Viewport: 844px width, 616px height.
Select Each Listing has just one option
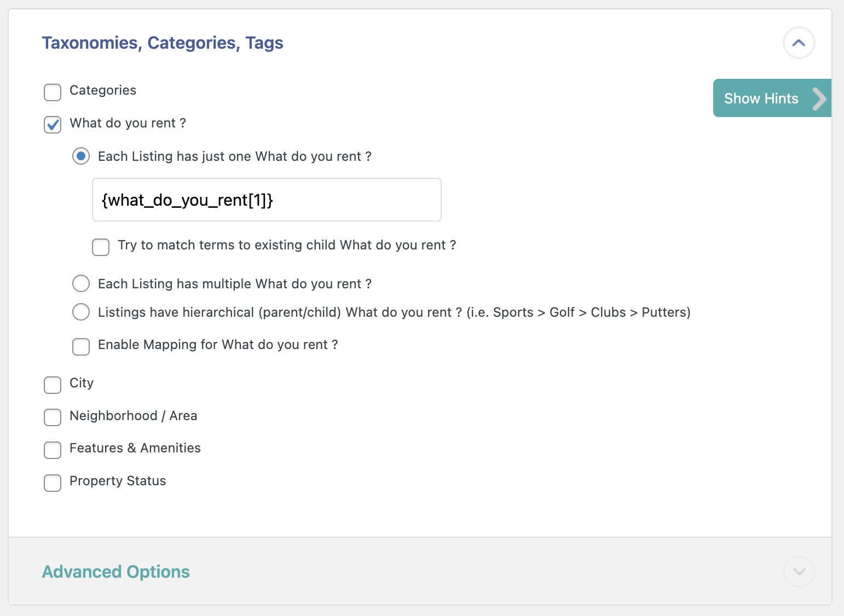click(x=81, y=156)
